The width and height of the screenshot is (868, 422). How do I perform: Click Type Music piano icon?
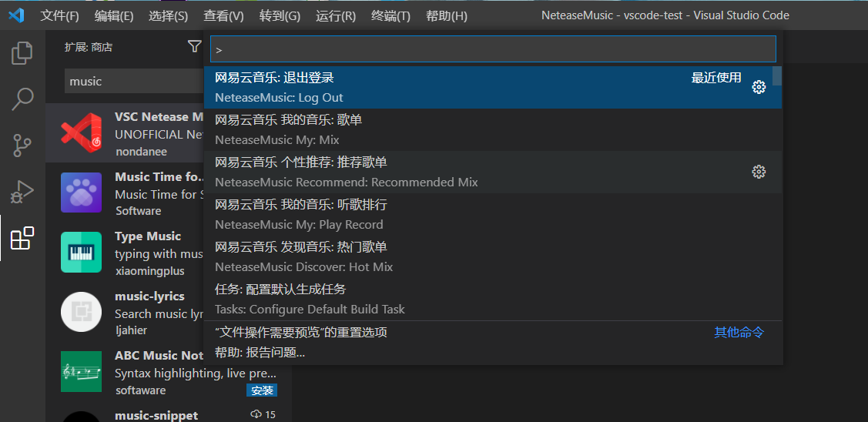(x=82, y=252)
